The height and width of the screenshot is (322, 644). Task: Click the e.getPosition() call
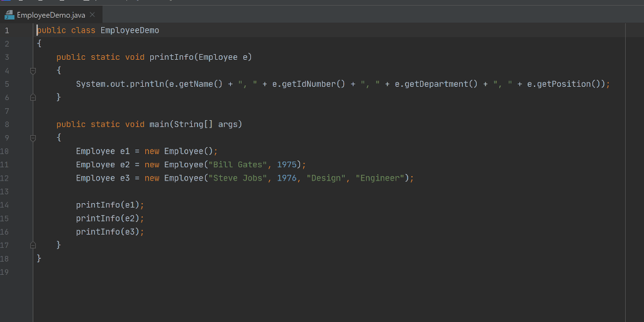(564, 84)
